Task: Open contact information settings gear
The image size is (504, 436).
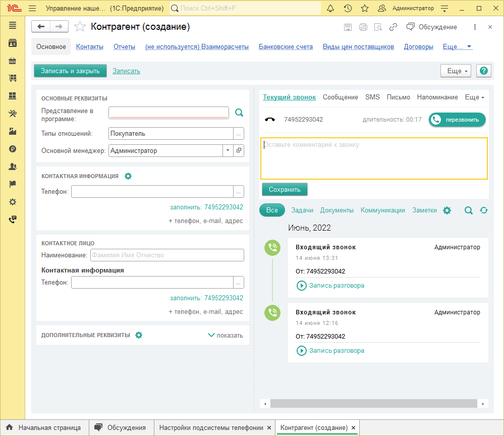Action: point(128,176)
